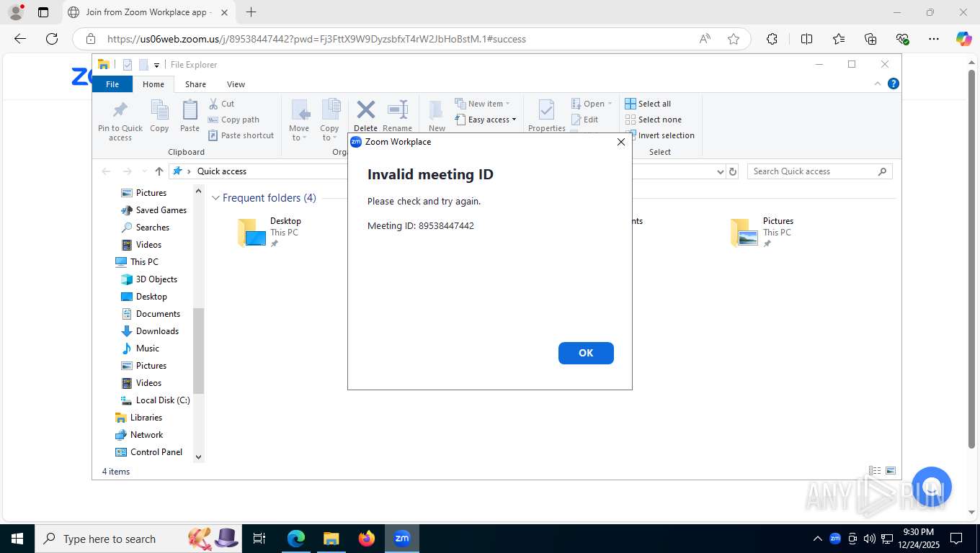Click Paste shortcut in ribbon

click(241, 135)
